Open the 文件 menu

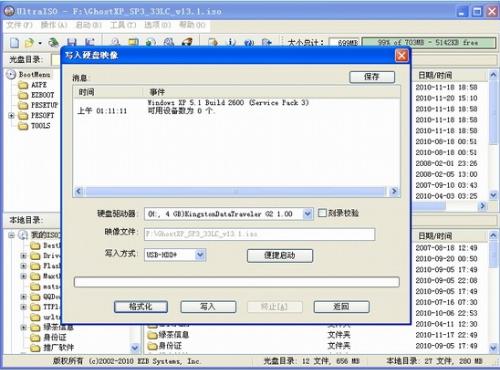click(x=19, y=25)
